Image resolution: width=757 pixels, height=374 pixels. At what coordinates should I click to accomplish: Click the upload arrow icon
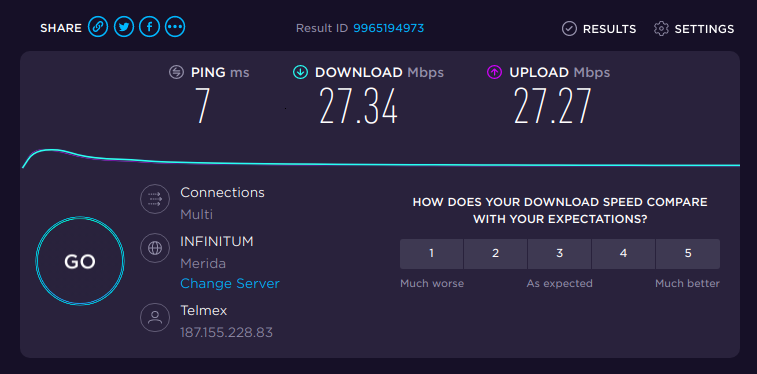[x=494, y=72]
